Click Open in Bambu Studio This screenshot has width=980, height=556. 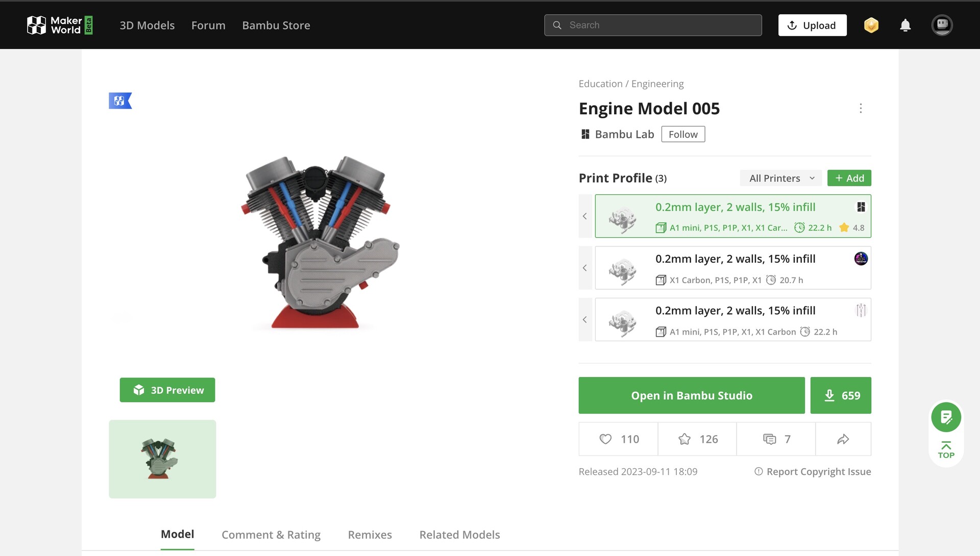click(692, 395)
